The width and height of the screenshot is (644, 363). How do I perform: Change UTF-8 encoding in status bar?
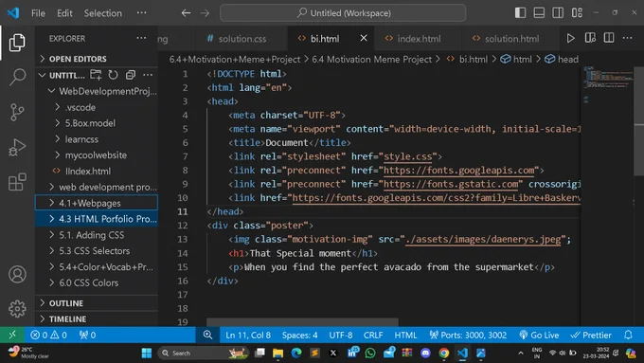tap(341, 336)
